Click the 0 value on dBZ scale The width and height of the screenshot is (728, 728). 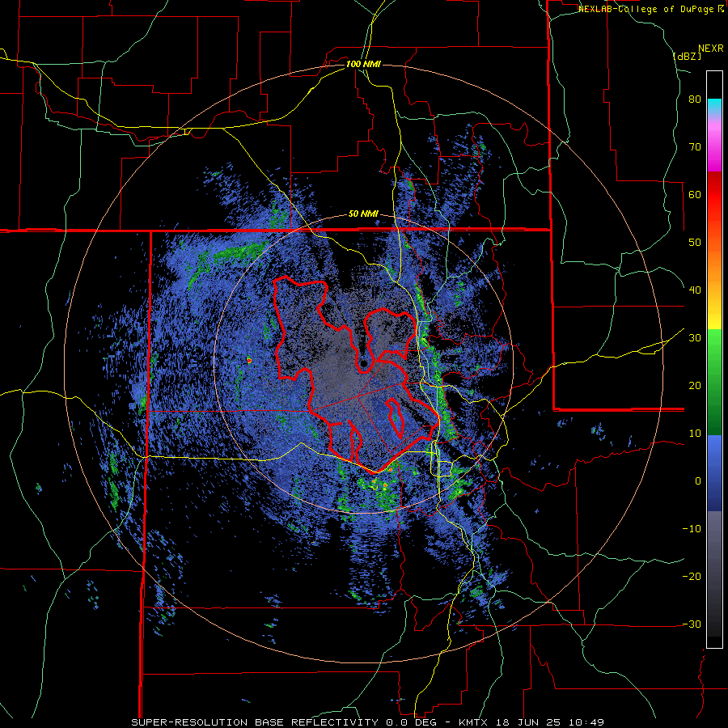coord(698,481)
